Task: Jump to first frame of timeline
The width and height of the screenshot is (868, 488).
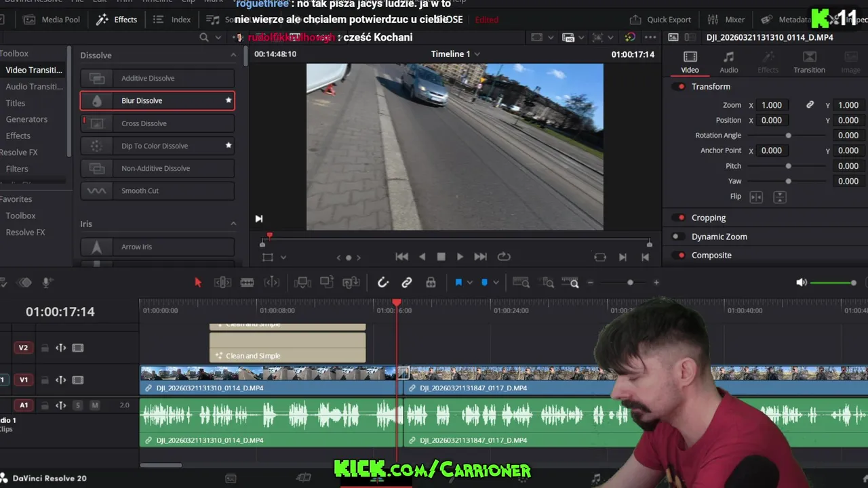Action: click(402, 257)
